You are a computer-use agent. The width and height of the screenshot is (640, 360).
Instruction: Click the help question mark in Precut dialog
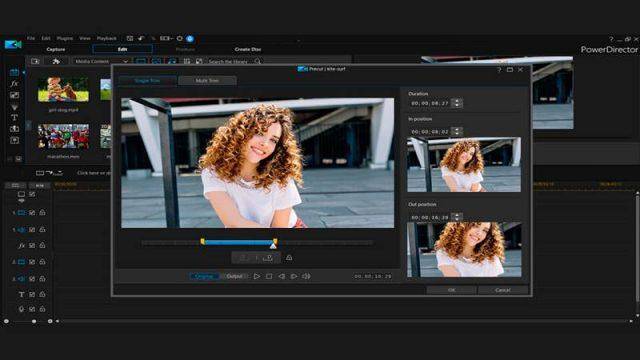click(499, 70)
